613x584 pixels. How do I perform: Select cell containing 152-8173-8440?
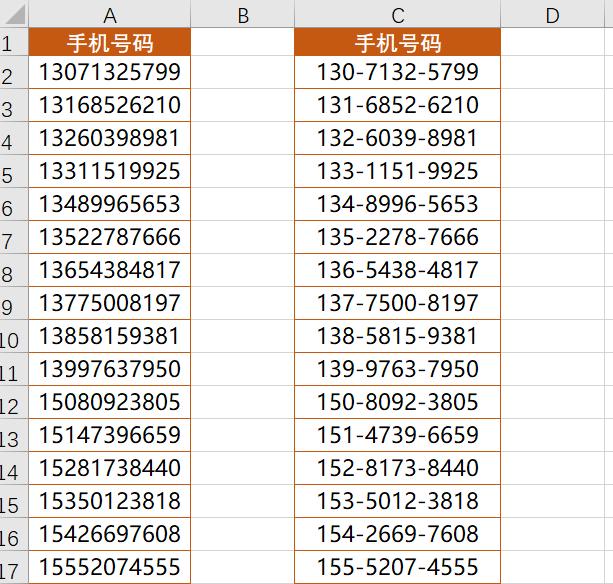(x=397, y=468)
